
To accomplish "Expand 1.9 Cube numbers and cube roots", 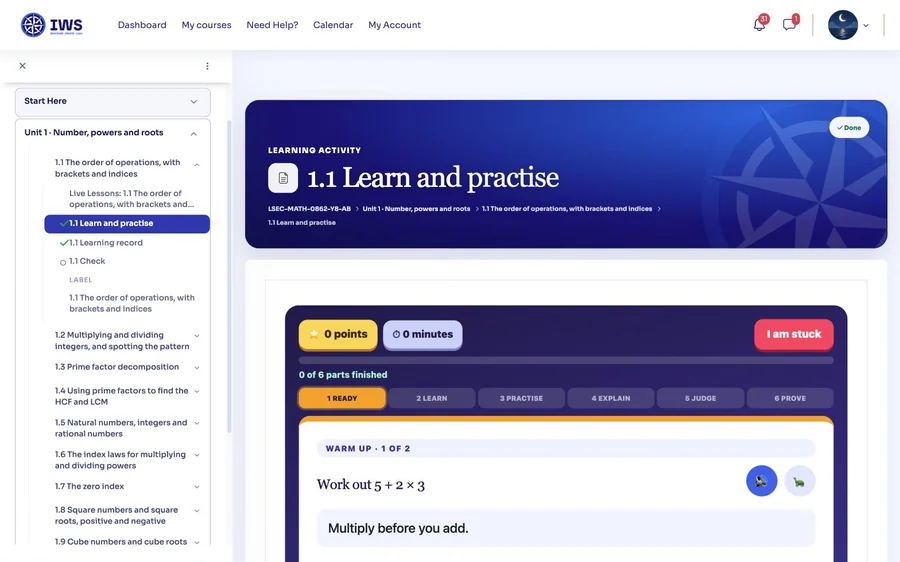I will pyautogui.click(x=197, y=542).
